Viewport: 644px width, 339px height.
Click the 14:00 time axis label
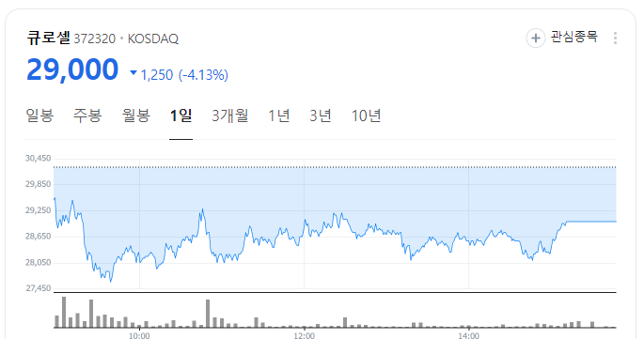[468, 336]
